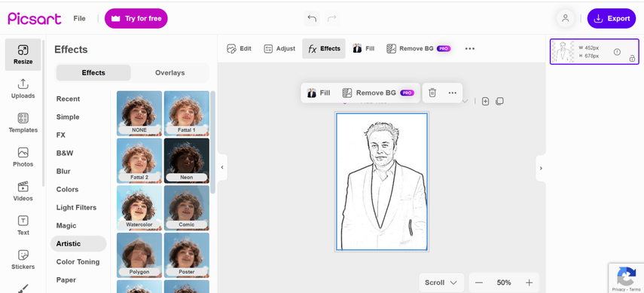Open the user account profile icon
The image size is (644, 293).
(565, 19)
